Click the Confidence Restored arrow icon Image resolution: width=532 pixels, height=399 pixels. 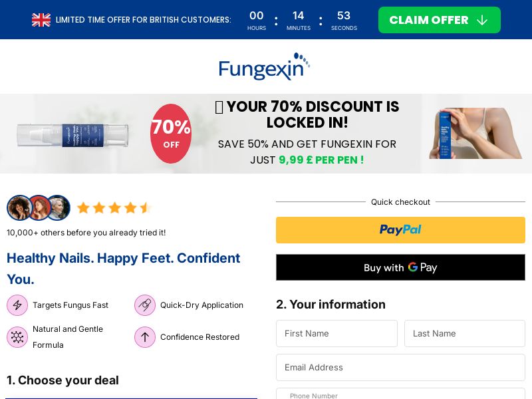click(x=145, y=337)
